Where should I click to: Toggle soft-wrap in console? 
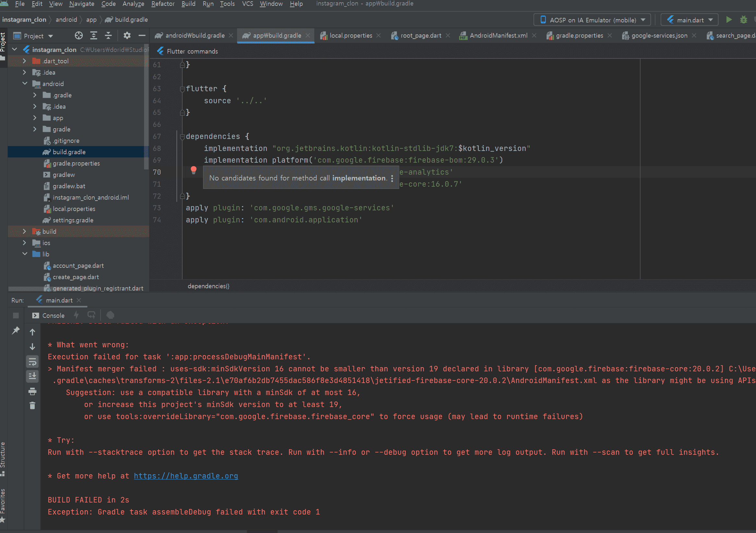[x=32, y=362]
